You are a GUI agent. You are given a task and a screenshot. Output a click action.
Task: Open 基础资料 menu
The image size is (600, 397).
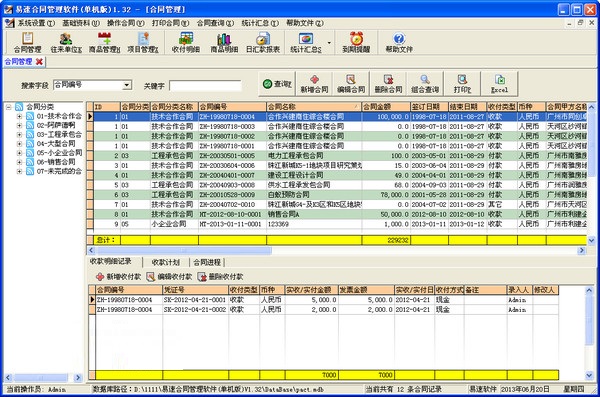[x=81, y=23]
